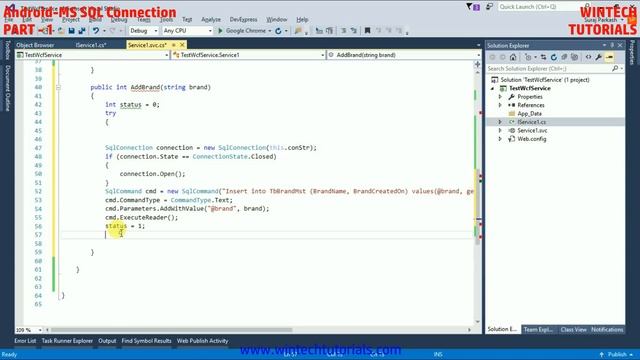
Task: Expand the Web.config node
Action: [500, 139]
